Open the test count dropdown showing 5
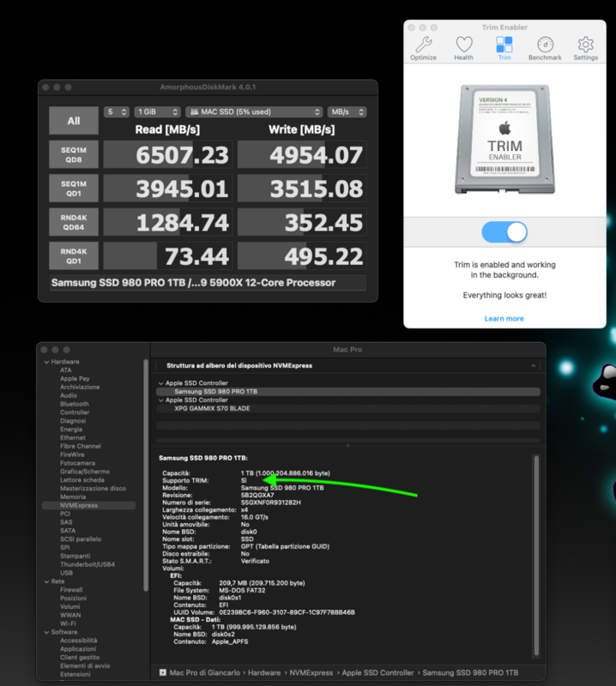This screenshot has width=616, height=686. [x=117, y=112]
